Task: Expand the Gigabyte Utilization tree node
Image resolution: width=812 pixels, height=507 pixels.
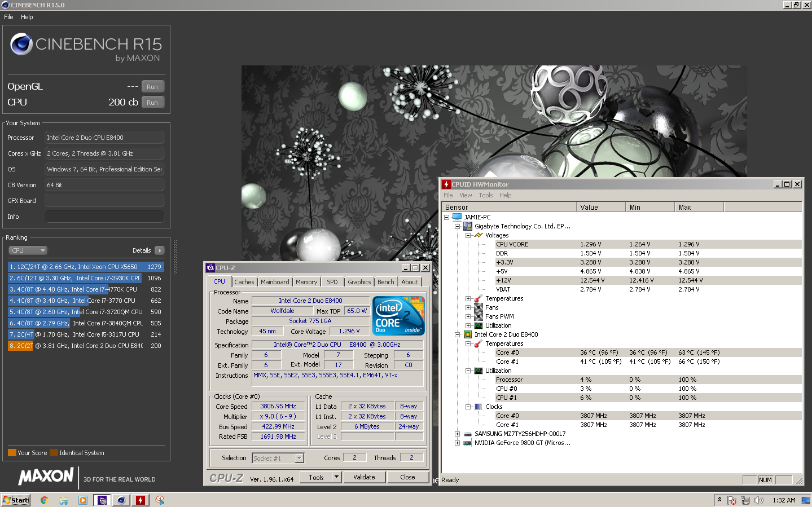Action: coord(468,325)
